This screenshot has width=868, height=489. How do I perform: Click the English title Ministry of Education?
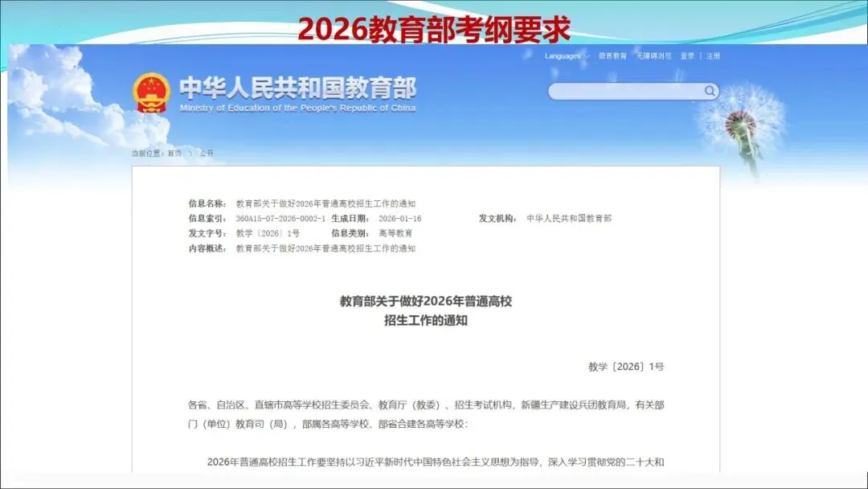(298, 108)
